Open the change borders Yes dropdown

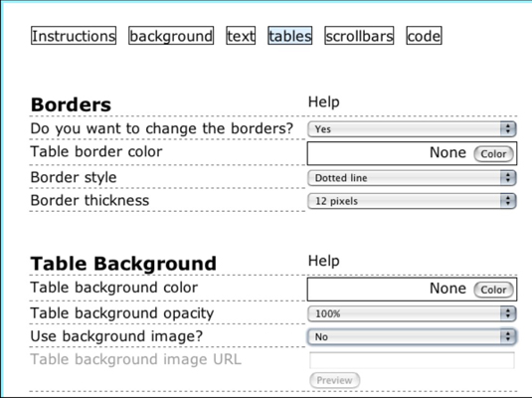pyautogui.click(x=412, y=129)
